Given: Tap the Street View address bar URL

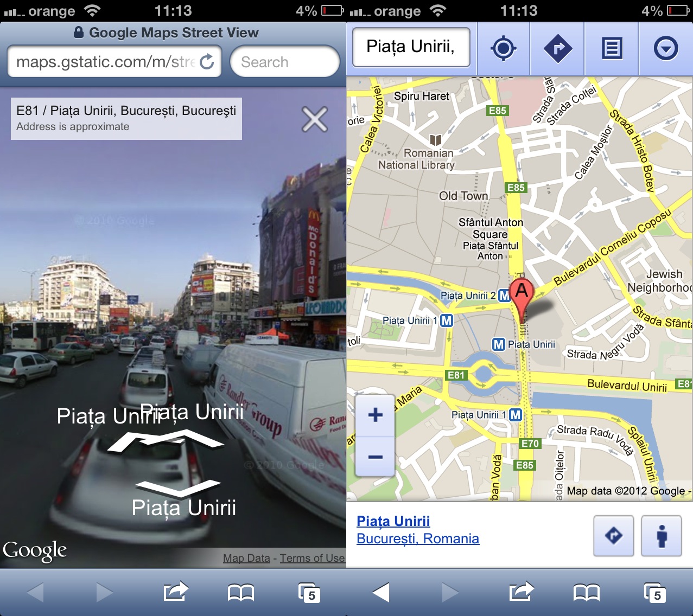Looking at the screenshot, I should coord(105,62).
